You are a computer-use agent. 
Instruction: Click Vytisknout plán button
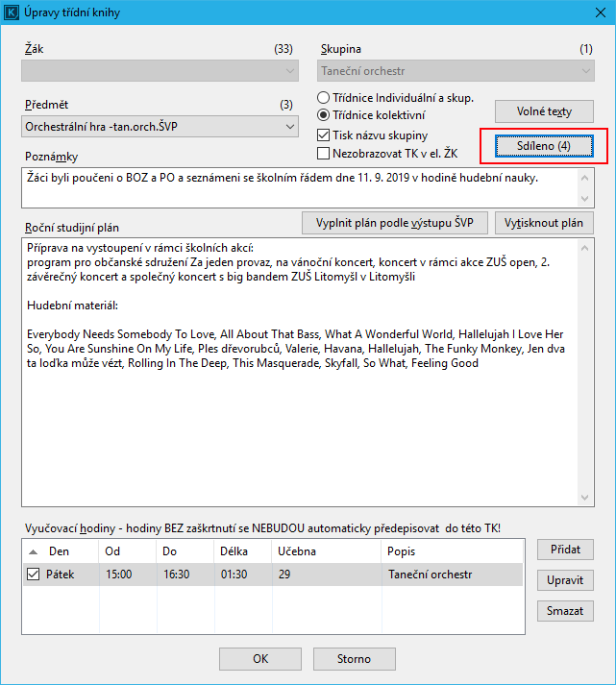(545, 223)
